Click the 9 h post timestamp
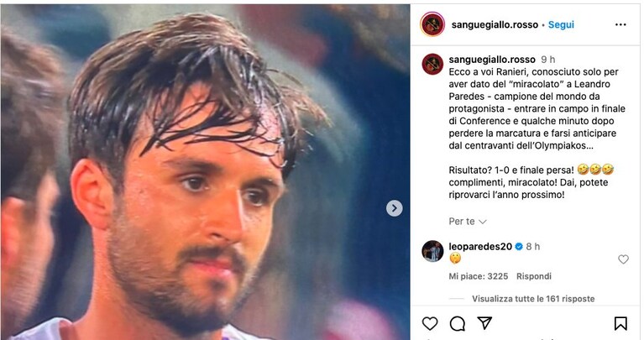Viewport: 644px width, 340px height. (548, 60)
